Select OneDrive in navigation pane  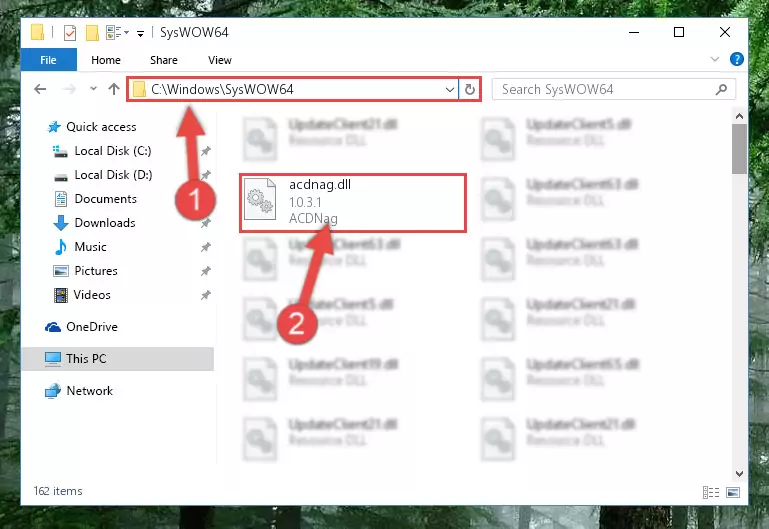point(92,327)
